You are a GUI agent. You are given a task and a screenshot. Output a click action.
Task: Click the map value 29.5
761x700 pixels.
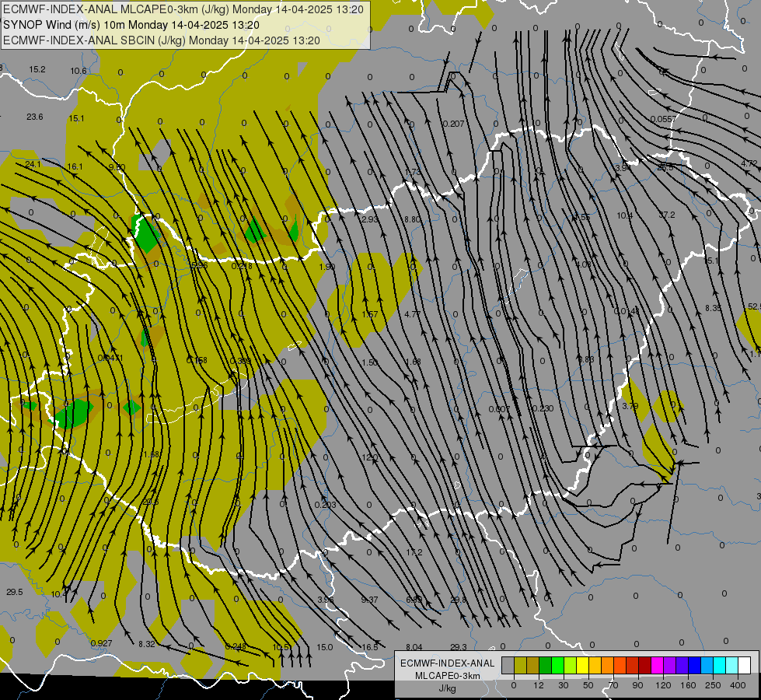(x=15, y=592)
